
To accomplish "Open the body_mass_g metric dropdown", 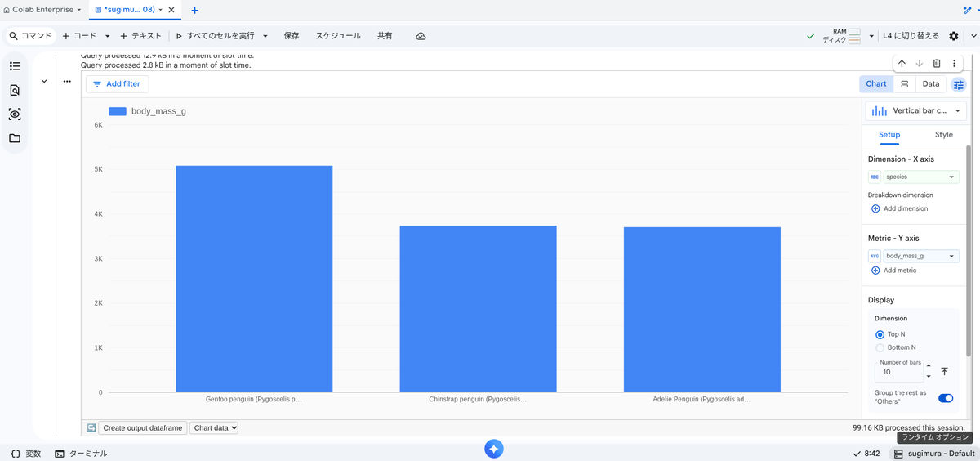I will tap(921, 256).
